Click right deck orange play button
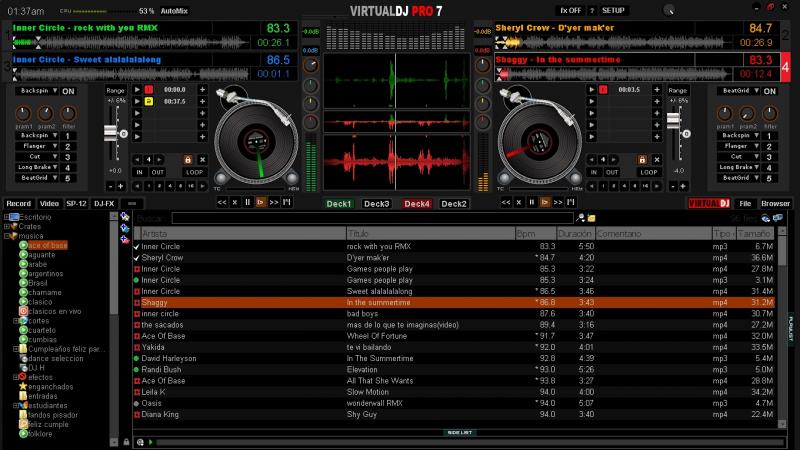This screenshot has height=450, width=800. pos(544,203)
